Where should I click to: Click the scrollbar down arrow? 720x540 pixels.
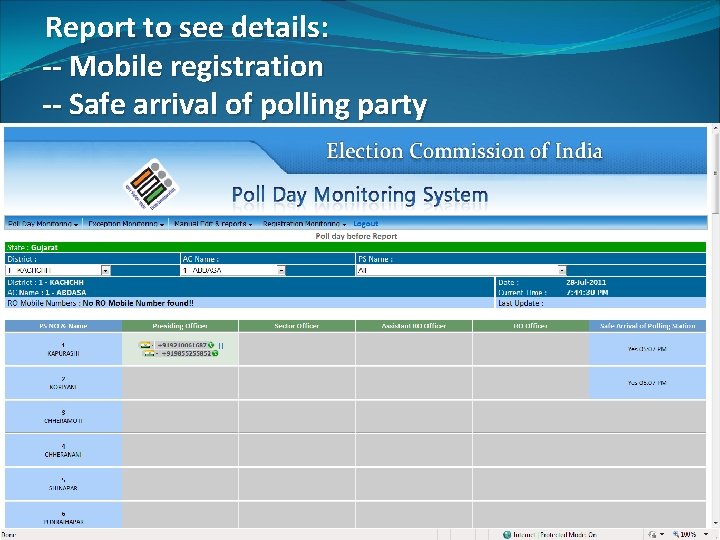tap(715, 524)
